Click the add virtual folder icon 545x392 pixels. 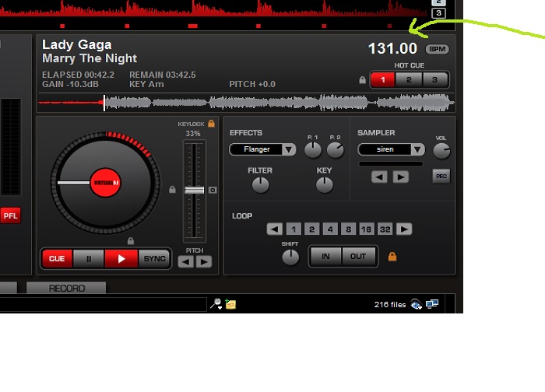pos(230,304)
